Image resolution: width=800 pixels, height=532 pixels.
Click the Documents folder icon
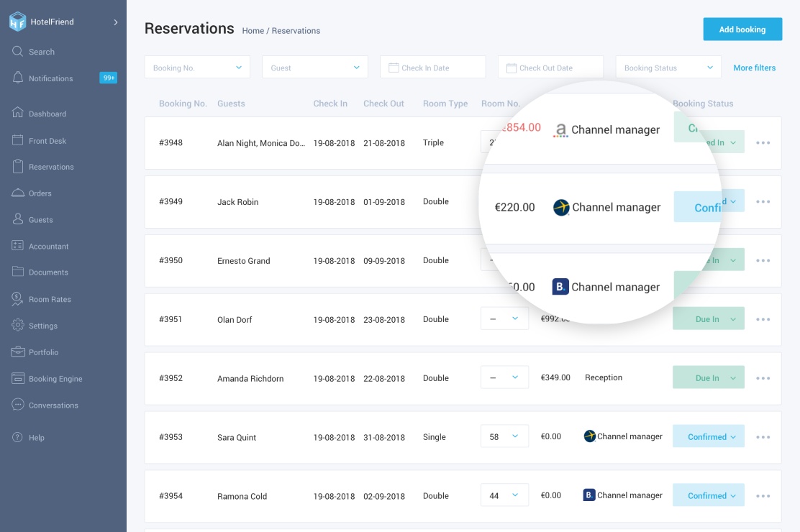(x=17, y=271)
